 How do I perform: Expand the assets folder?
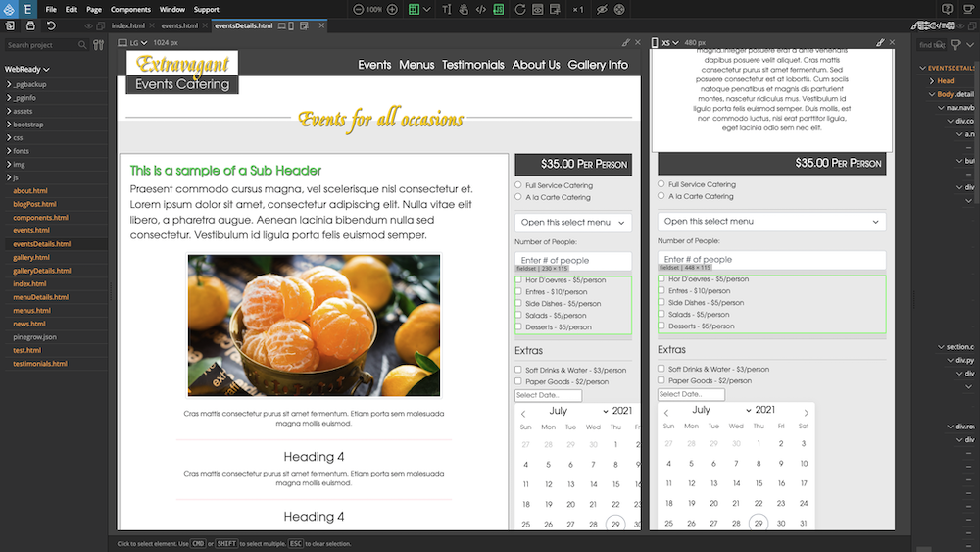(x=23, y=112)
